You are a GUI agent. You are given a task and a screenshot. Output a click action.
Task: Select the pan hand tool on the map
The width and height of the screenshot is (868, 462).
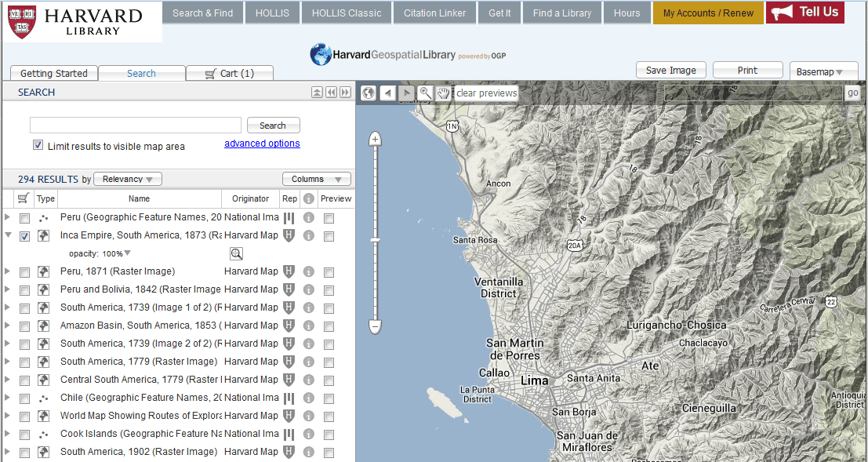(x=444, y=93)
